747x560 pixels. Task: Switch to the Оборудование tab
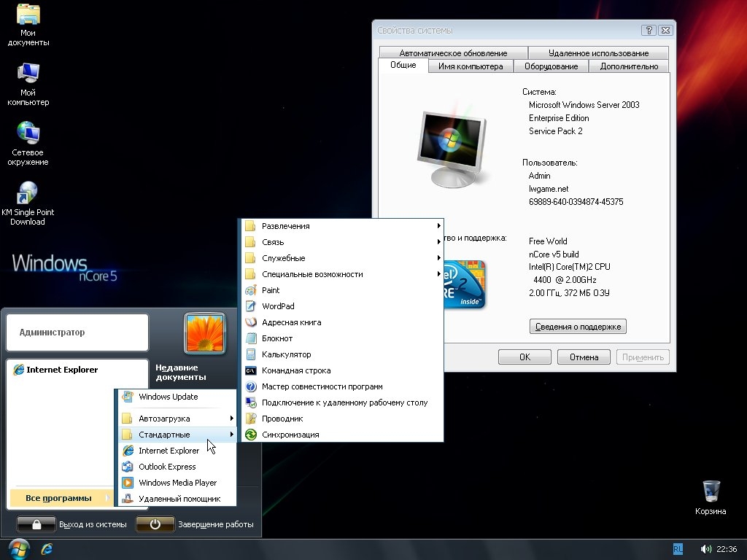pos(551,66)
